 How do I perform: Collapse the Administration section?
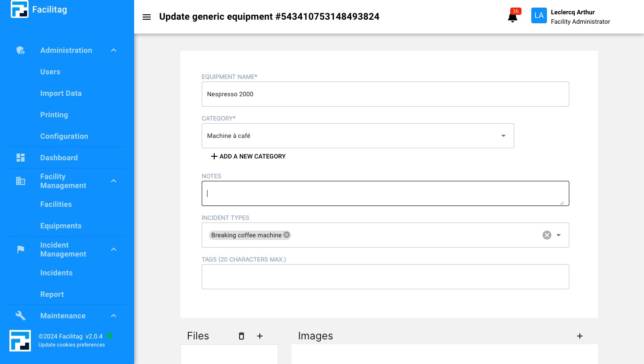(114, 51)
